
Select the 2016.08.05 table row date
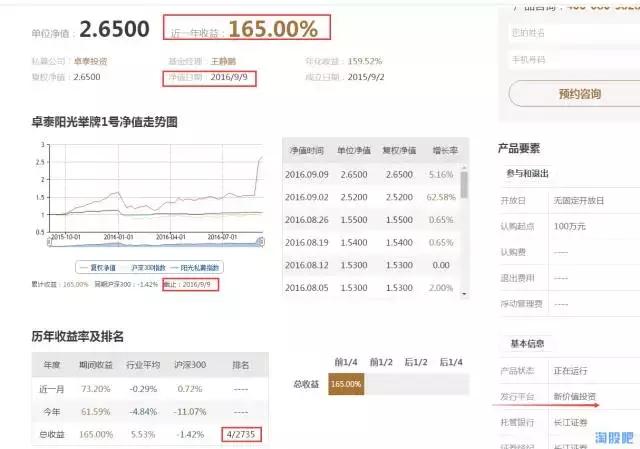pos(307,288)
